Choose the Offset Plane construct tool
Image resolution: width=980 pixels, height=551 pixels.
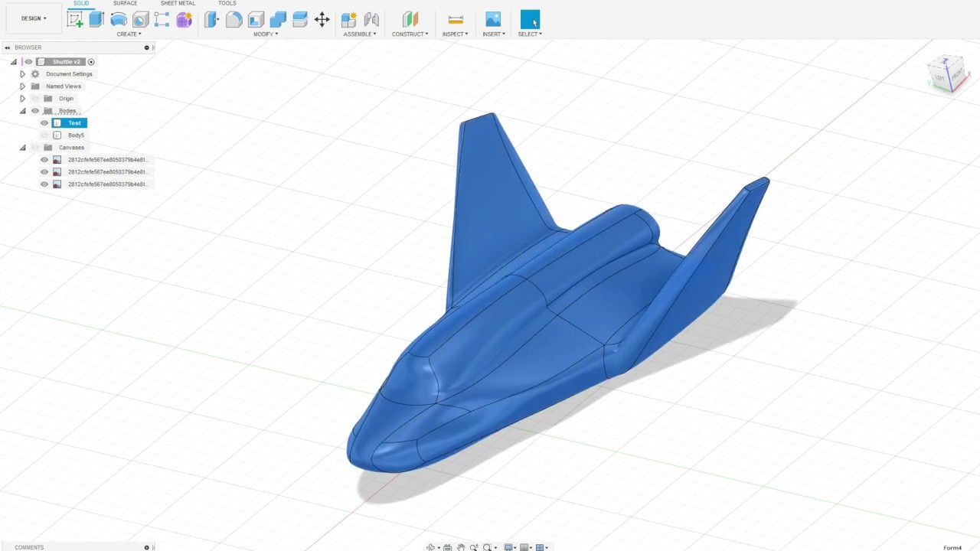(410, 20)
